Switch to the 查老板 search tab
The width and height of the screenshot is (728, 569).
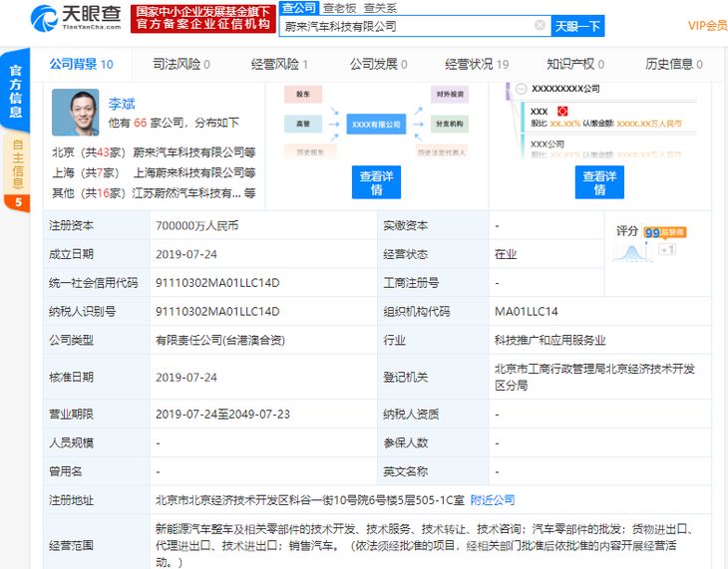click(x=339, y=8)
